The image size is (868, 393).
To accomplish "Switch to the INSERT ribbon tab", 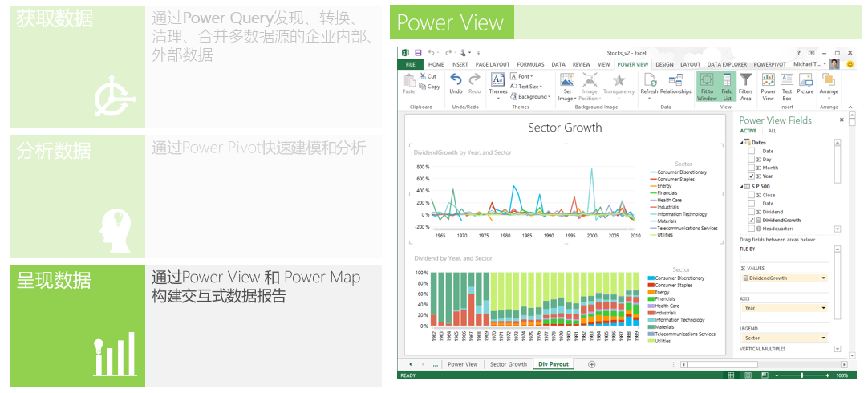I will (460, 64).
